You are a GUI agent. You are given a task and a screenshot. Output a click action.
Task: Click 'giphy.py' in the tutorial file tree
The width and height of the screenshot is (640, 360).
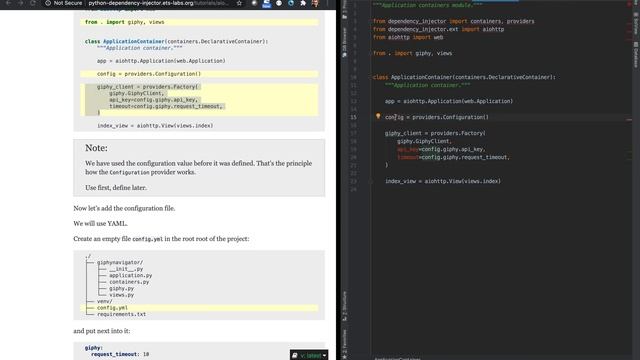(x=122, y=289)
